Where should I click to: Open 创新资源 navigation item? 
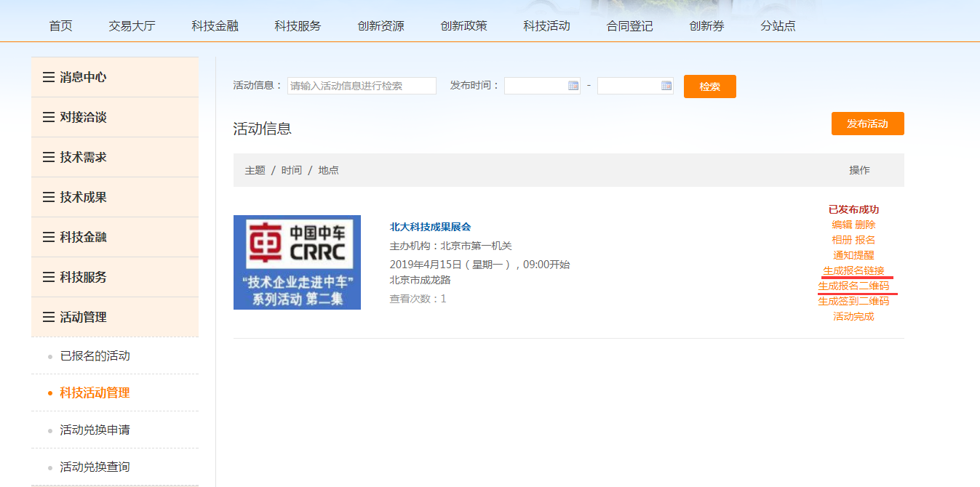pos(381,25)
